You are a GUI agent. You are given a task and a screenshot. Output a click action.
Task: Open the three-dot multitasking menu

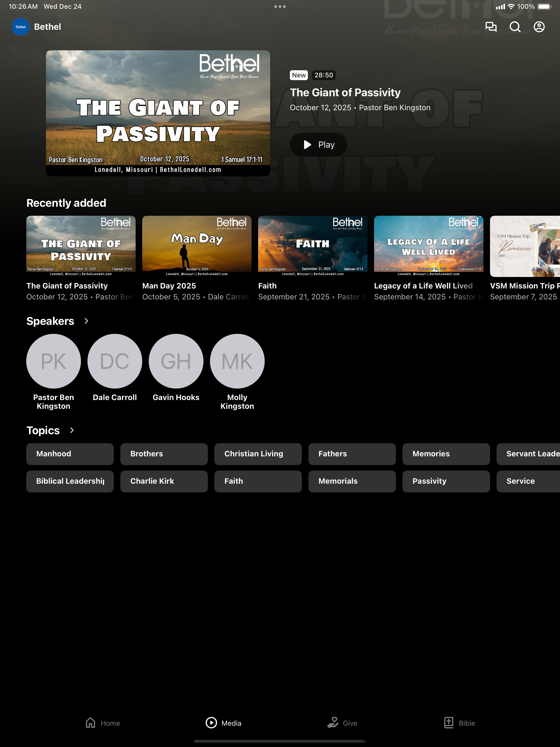[x=280, y=6]
